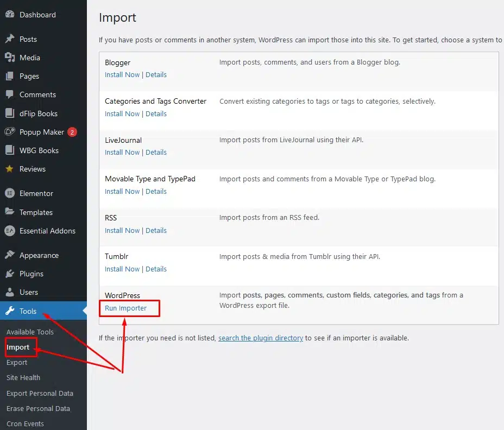Viewport: 504px width, 430px height.
Task: Click the Tools wrench icon
Action: (x=10, y=311)
